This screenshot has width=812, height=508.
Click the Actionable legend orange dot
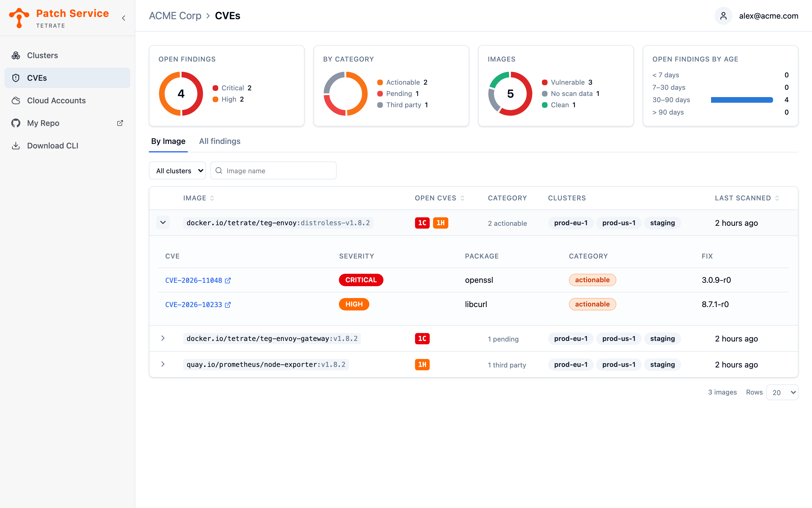coord(380,82)
